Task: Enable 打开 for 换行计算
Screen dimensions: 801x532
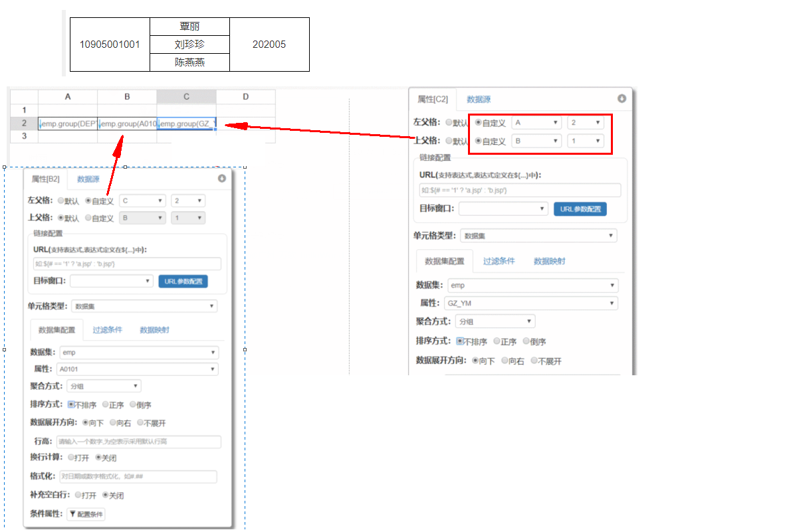Action: coord(72,457)
